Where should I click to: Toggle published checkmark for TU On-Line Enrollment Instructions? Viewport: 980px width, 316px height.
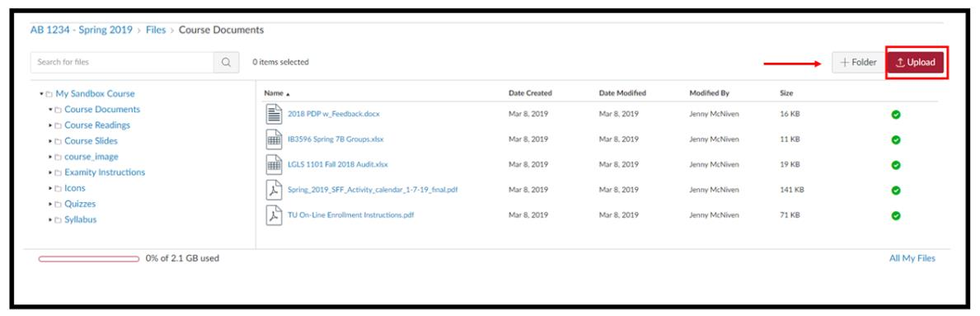click(896, 215)
